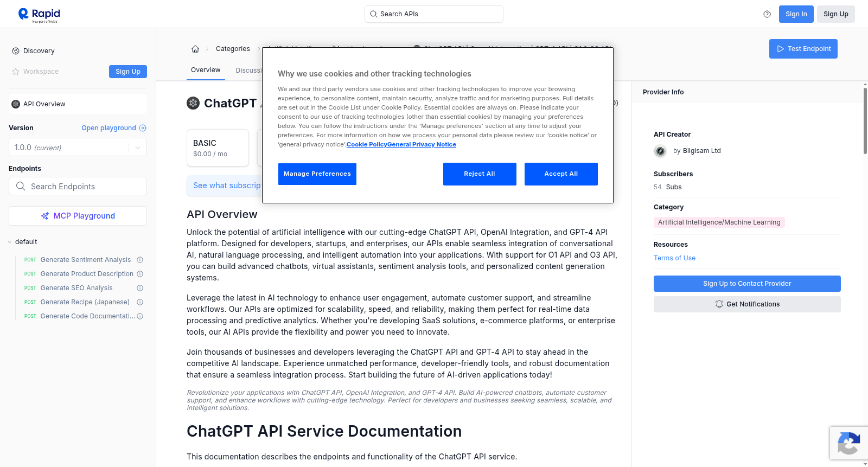This screenshot has width=868, height=467.
Task: Click the magnifier icon in Search Endpoints
Action: click(x=21, y=186)
